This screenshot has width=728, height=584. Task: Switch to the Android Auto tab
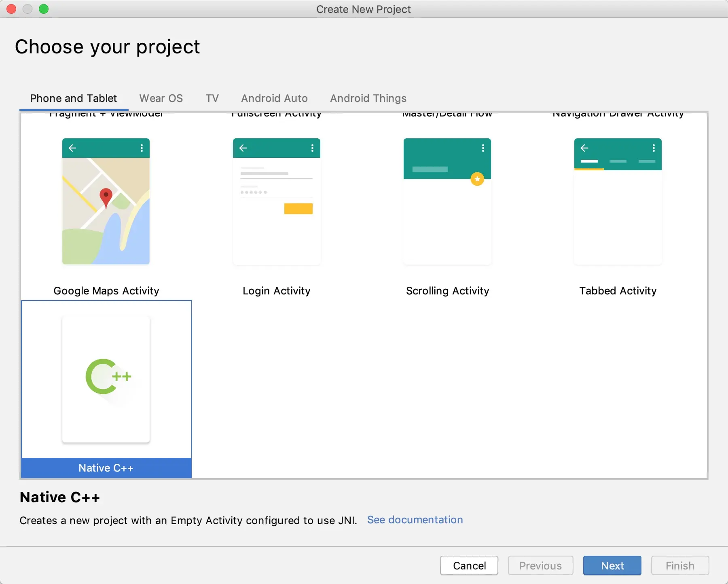(274, 98)
